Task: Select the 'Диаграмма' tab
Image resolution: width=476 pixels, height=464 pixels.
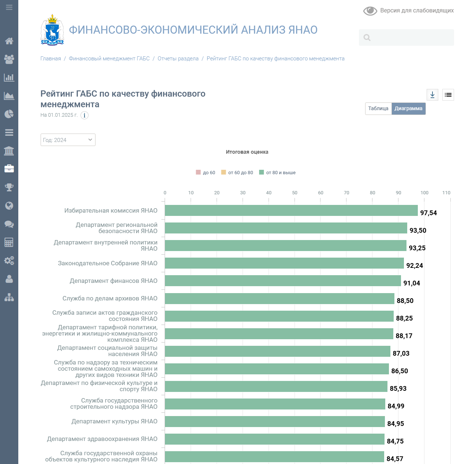Action: pyautogui.click(x=408, y=109)
